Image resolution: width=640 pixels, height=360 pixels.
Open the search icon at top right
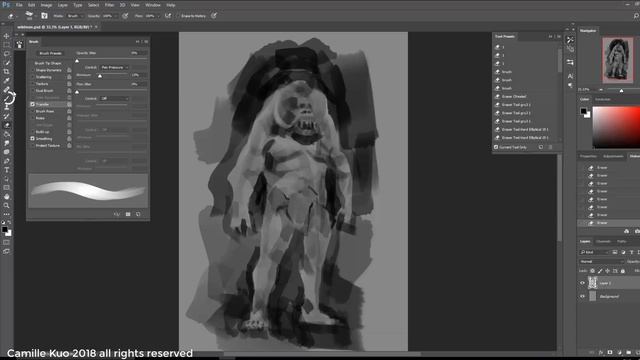(x=636, y=16)
